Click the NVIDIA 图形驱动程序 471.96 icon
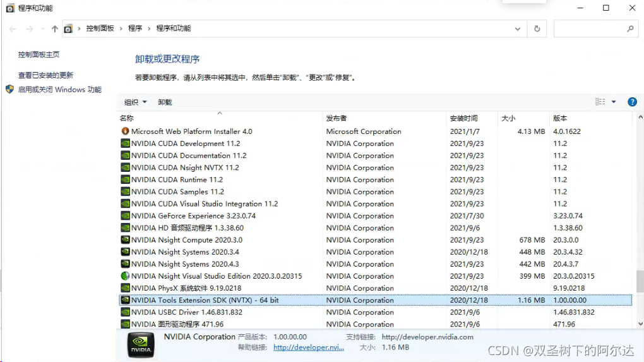Screen dimensions: 644x362 pos(125,324)
